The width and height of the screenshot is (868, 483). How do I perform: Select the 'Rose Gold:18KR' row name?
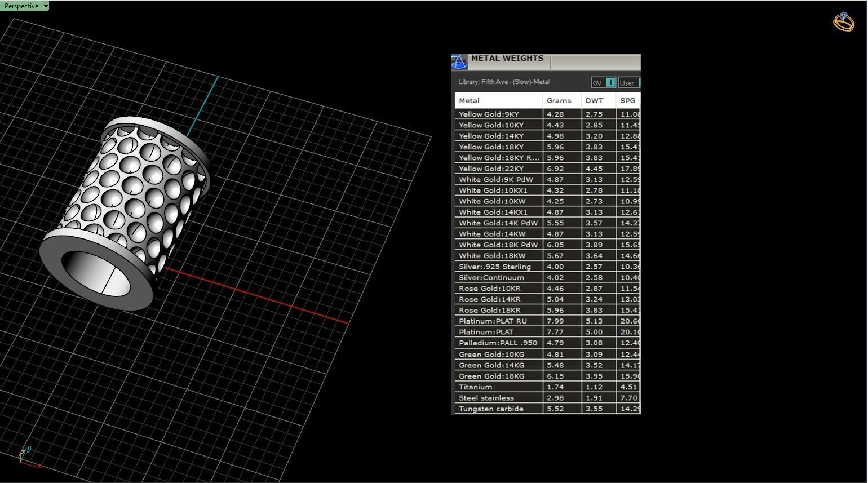[490, 311]
